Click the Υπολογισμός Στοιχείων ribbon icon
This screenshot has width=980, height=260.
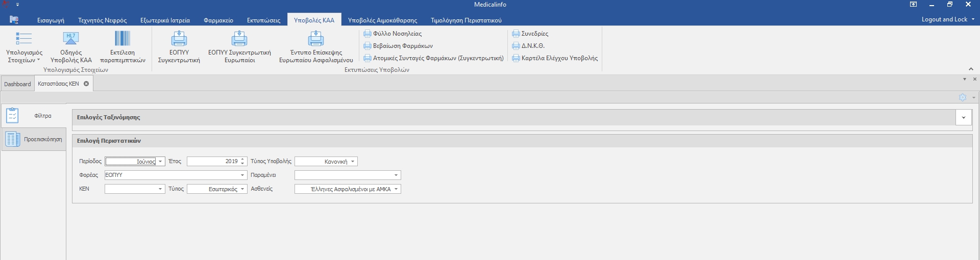24,39
